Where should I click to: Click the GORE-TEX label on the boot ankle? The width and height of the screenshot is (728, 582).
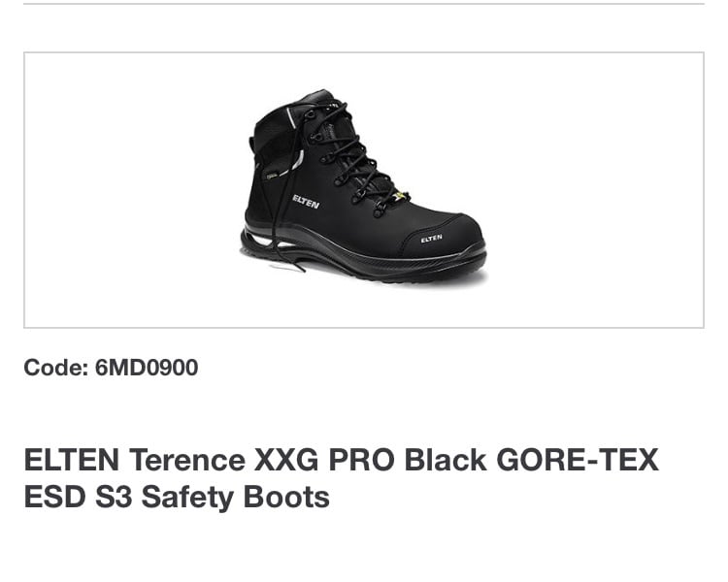click(x=271, y=176)
